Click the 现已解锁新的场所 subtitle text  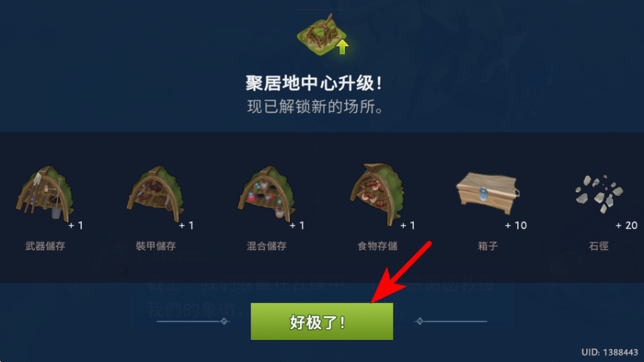pyautogui.click(x=315, y=107)
